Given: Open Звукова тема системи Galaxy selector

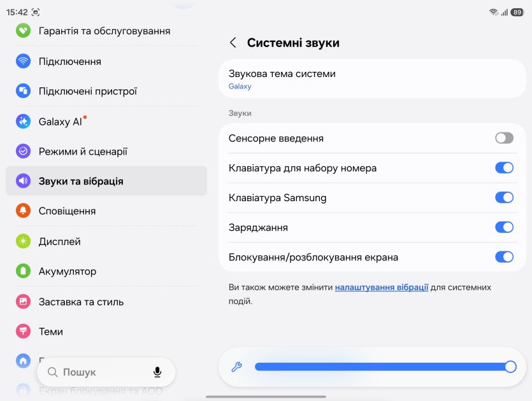Looking at the screenshot, I should [x=372, y=79].
